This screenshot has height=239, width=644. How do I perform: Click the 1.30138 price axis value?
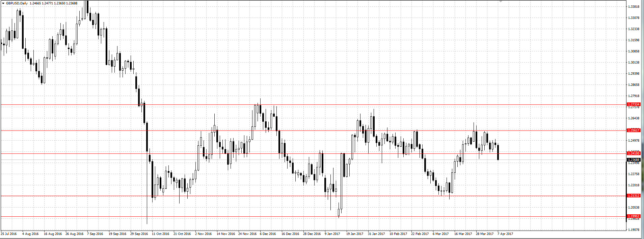634,63
